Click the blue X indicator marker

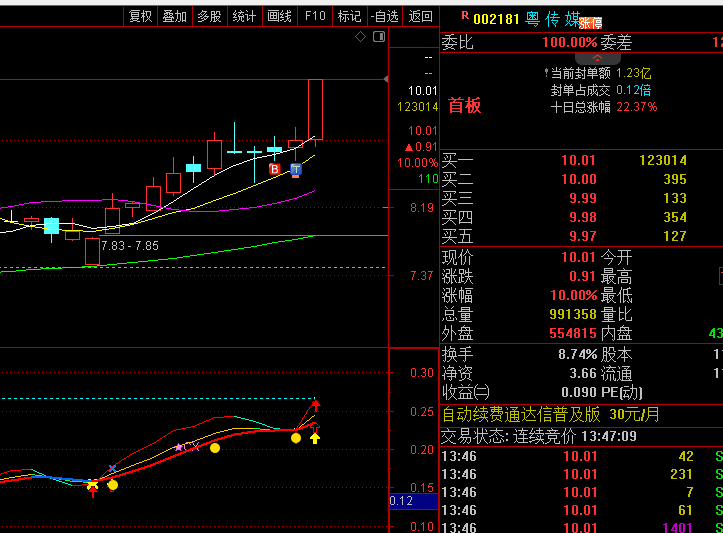113,469
